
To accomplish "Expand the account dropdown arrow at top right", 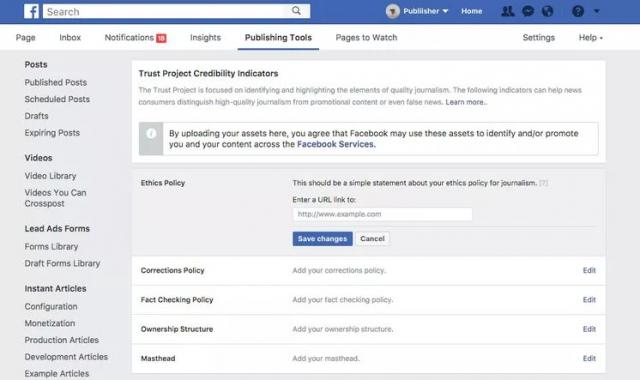I will 597,11.
